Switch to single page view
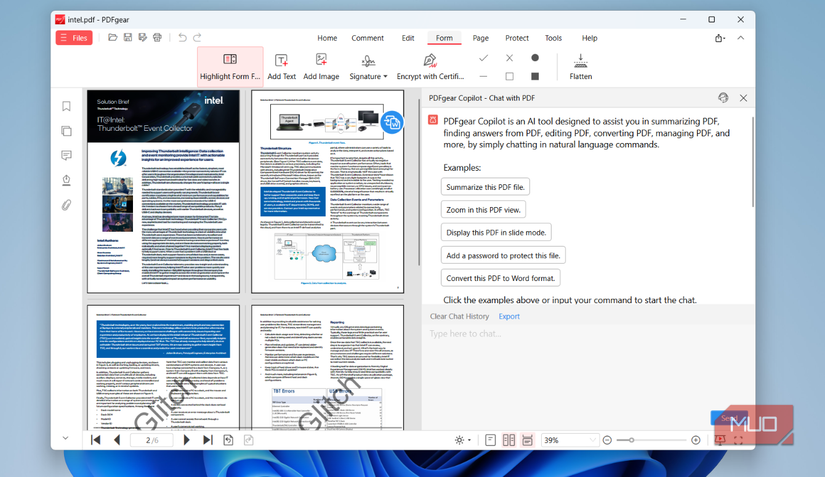 490,440
